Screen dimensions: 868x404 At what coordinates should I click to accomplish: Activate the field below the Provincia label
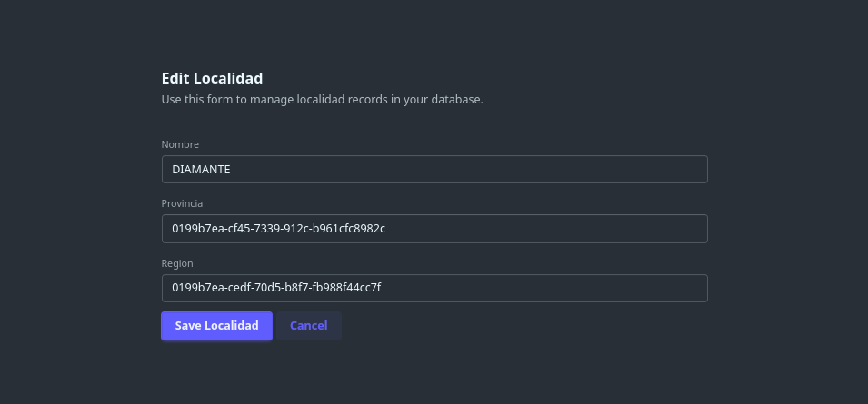[x=434, y=229]
